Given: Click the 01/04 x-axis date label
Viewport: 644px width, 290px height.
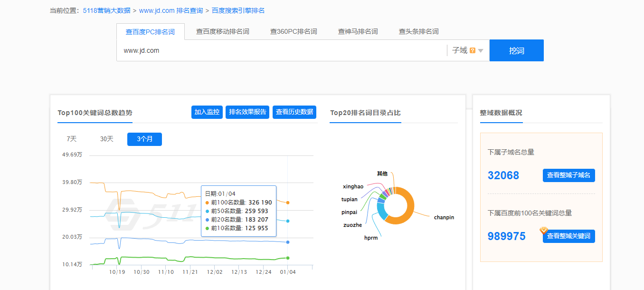Looking at the screenshot, I should pos(288,272).
